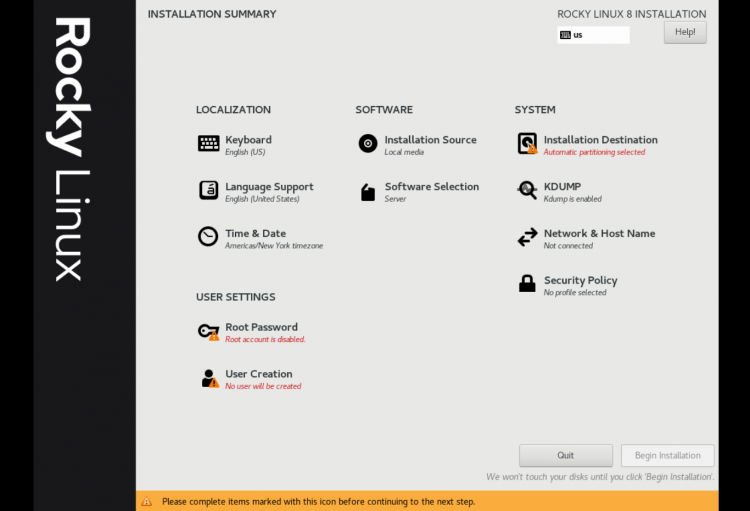The width and height of the screenshot is (750, 511).
Task: Select the Network & Host Name label
Action: click(x=599, y=233)
